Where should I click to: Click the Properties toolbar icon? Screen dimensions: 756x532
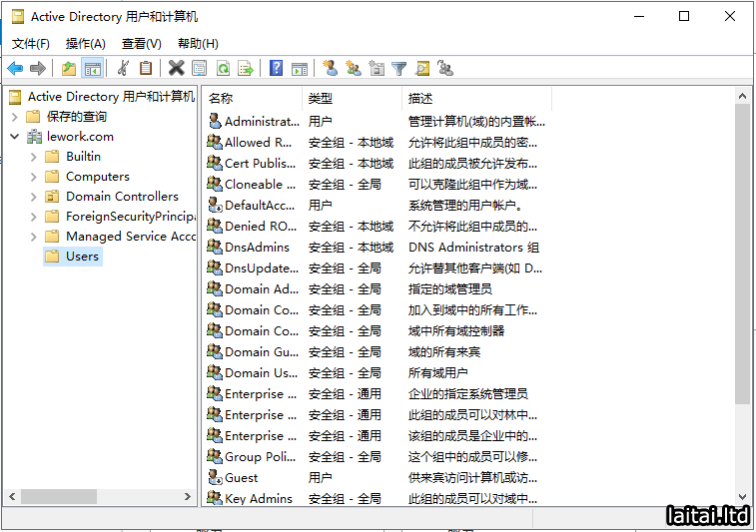(x=199, y=68)
